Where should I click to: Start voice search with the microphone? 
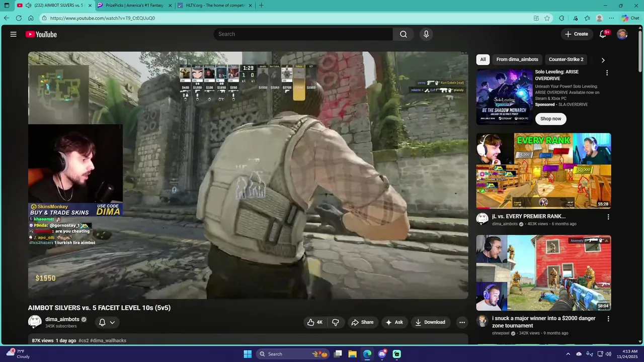(426, 34)
